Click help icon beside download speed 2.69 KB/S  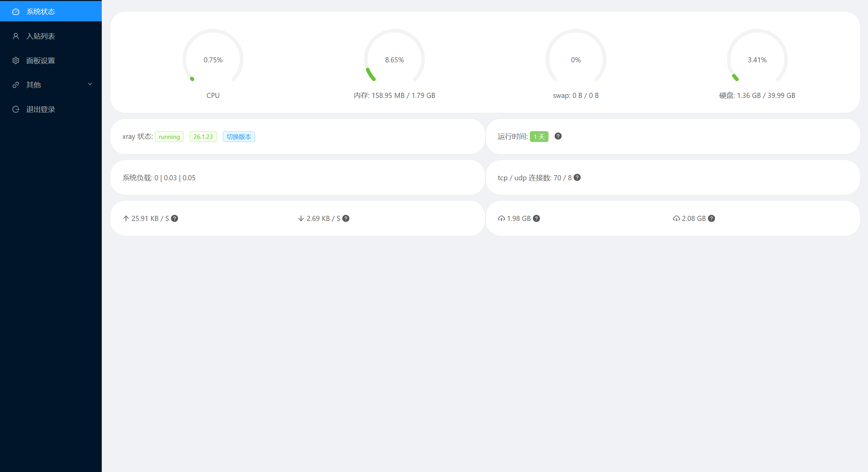[x=346, y=219]
